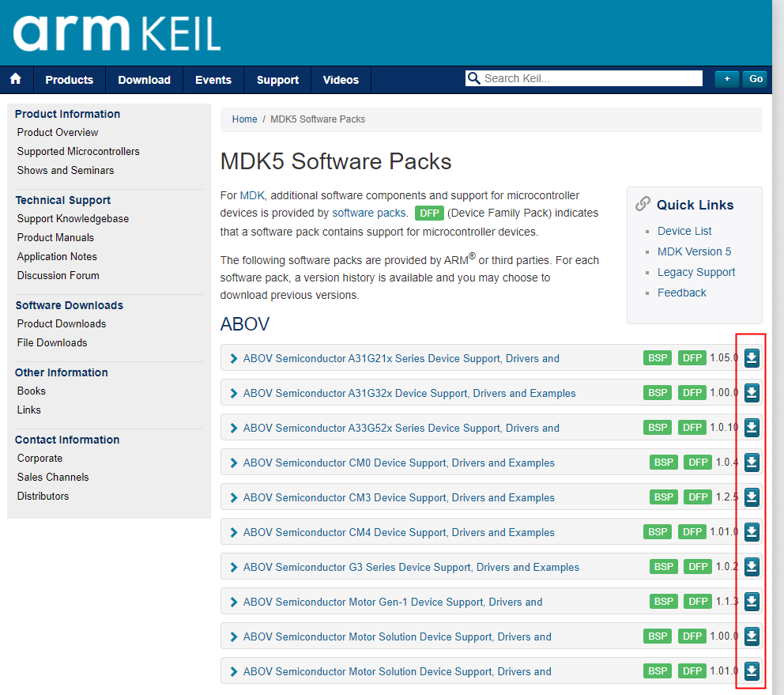Open the Products menu

point(69,79)
